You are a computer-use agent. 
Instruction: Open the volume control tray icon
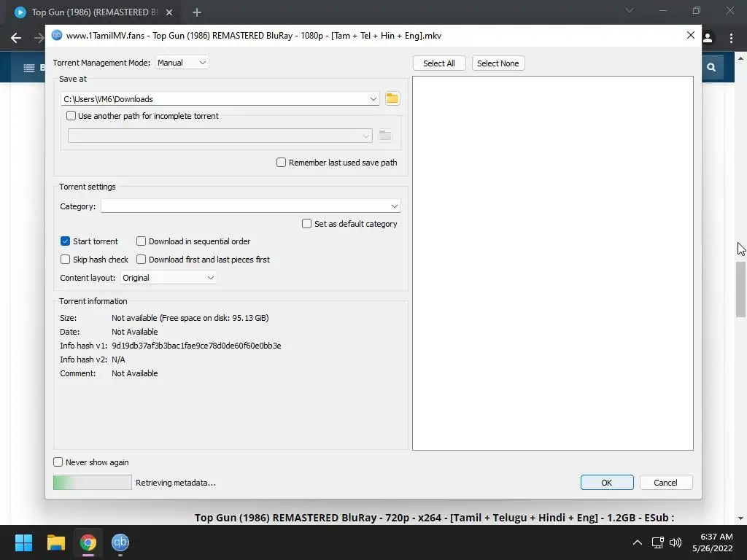tap(675, 542)
